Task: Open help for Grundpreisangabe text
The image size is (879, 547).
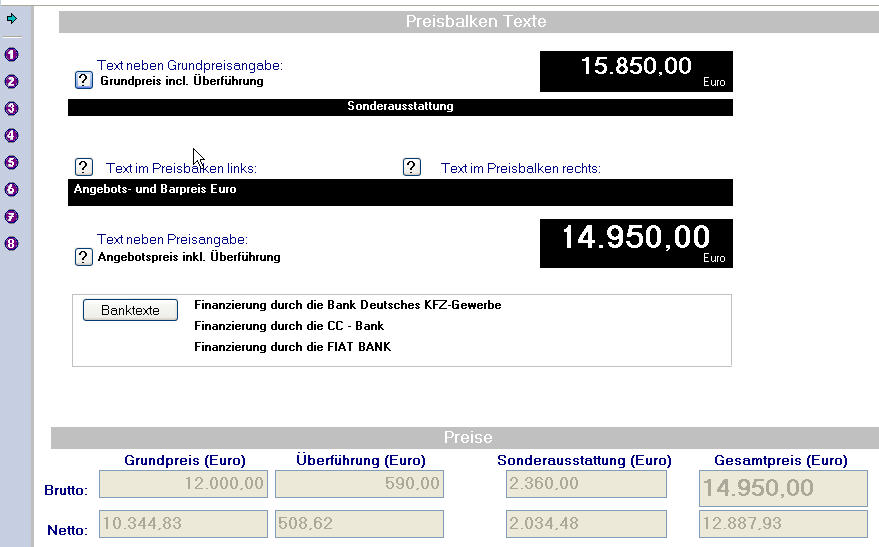Action: [84, 80]
